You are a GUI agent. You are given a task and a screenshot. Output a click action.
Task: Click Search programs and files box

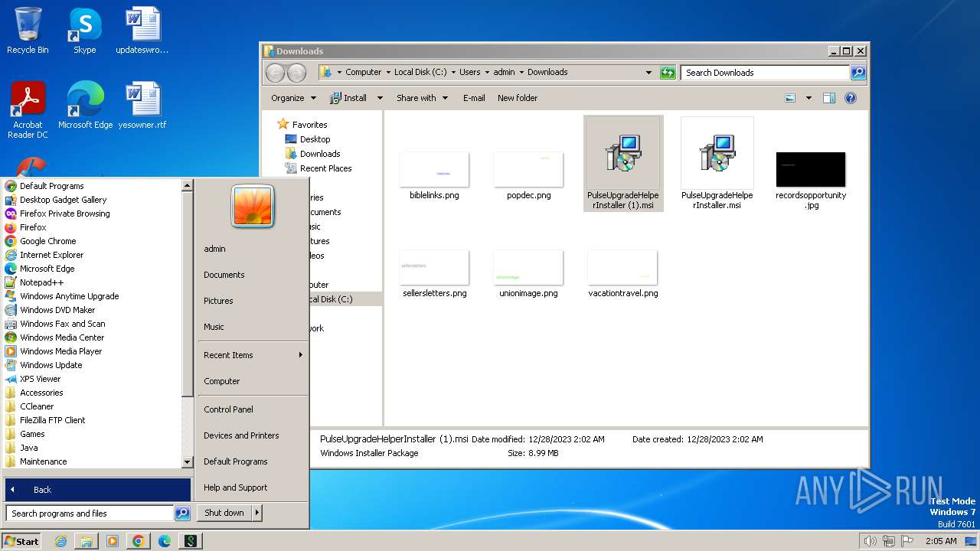coord(90,514)
